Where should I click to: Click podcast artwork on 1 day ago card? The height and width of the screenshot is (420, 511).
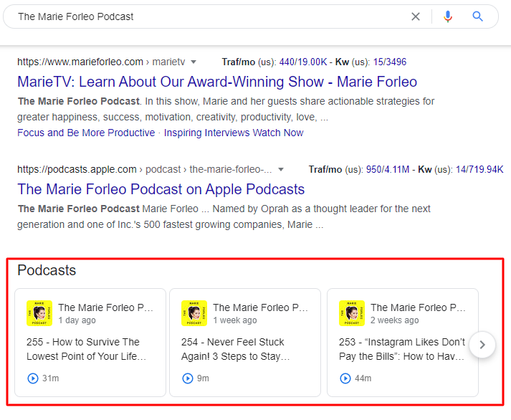coord(39,313)
